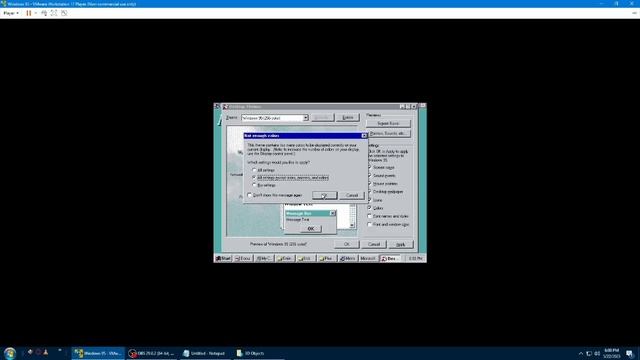The width and height of the screenshot is (640, 360).
Task: Click the volume icon in system tray
Action: 597,353
